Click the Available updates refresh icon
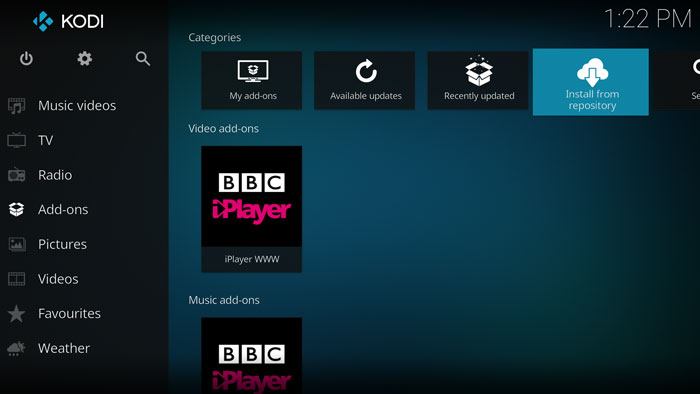The width and height of the screenshot is (700, 394). [366, 71]
